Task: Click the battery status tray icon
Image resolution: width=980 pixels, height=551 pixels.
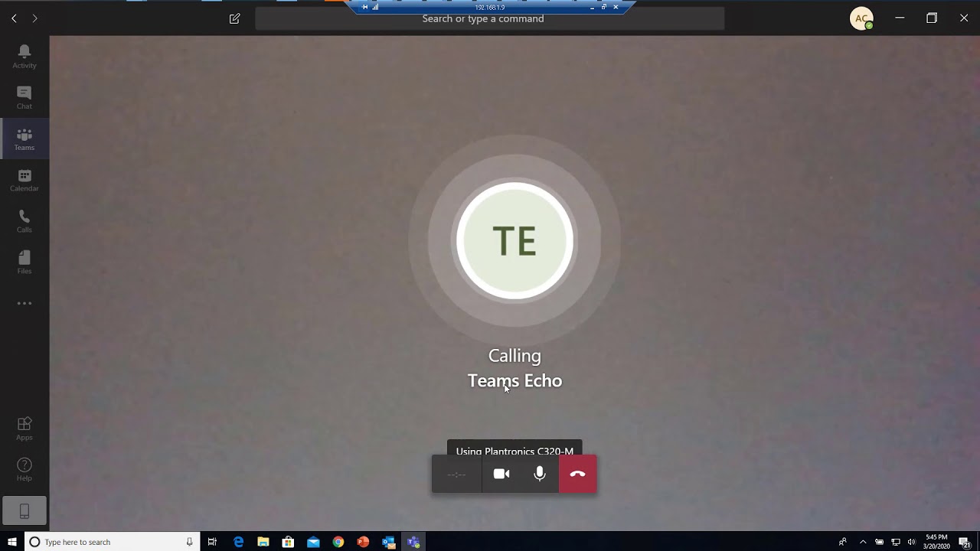Action: click(x=879, y=542)
